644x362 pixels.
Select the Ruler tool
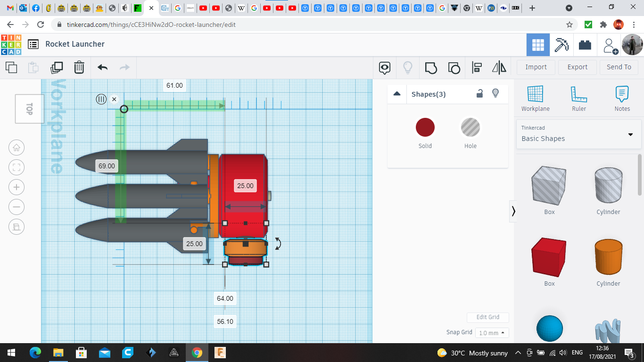pos(578,99)
